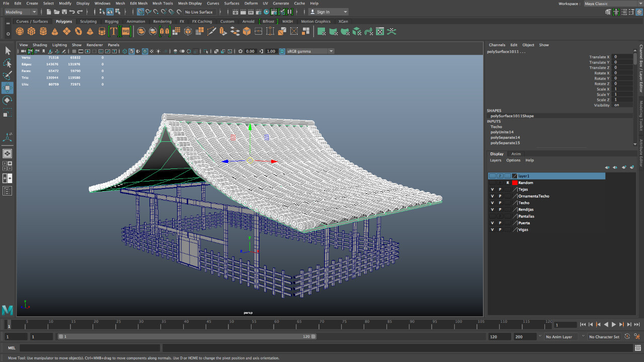Activate the Lasso tool in the left toolbox

click(7, 63)
